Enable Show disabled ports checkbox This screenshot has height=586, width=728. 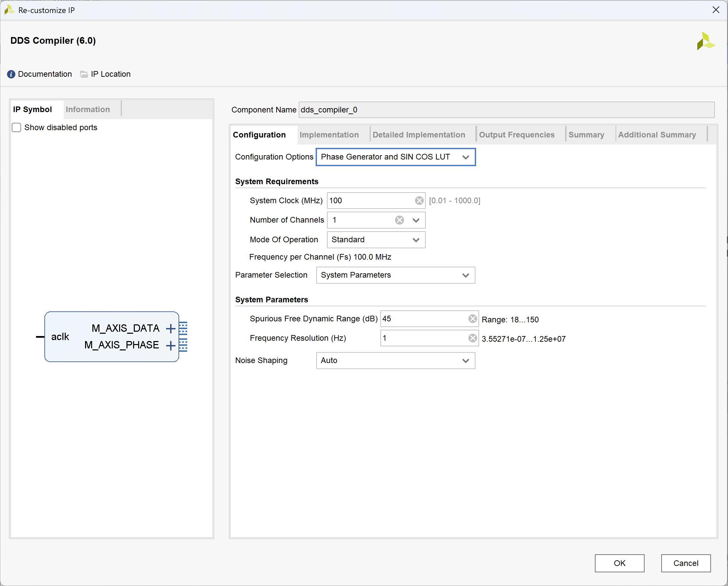point(17,127)
